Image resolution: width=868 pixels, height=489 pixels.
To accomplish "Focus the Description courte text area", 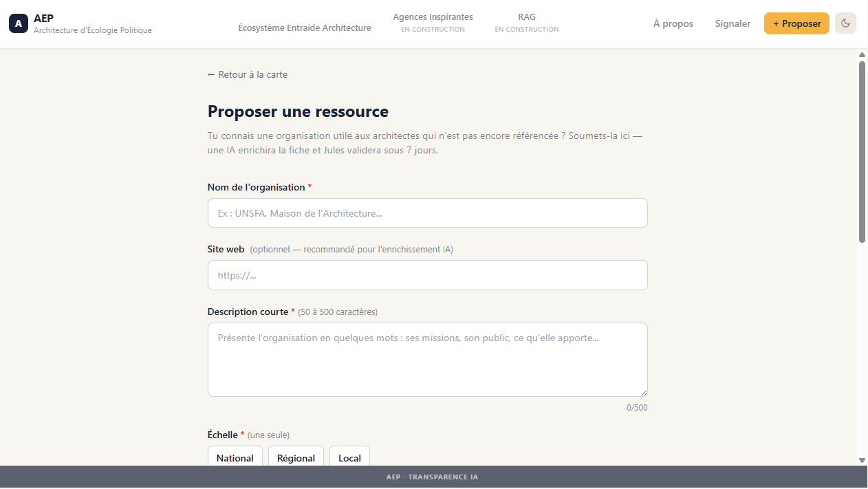I will 427,359.
